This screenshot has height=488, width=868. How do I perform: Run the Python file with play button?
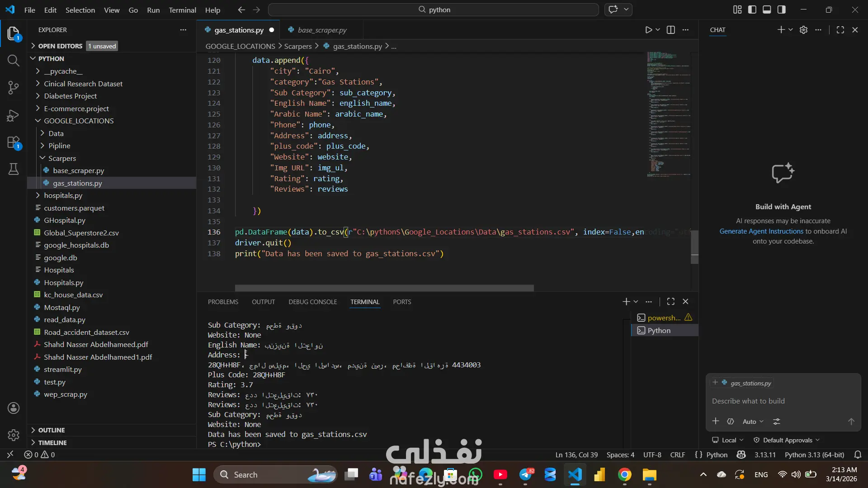tap(648, 30)
